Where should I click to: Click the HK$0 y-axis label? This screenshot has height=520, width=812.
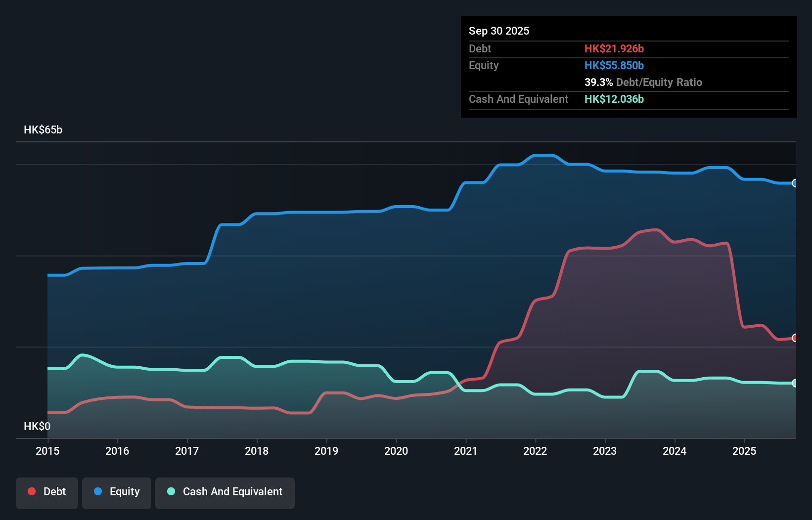[x=37, y=426]
